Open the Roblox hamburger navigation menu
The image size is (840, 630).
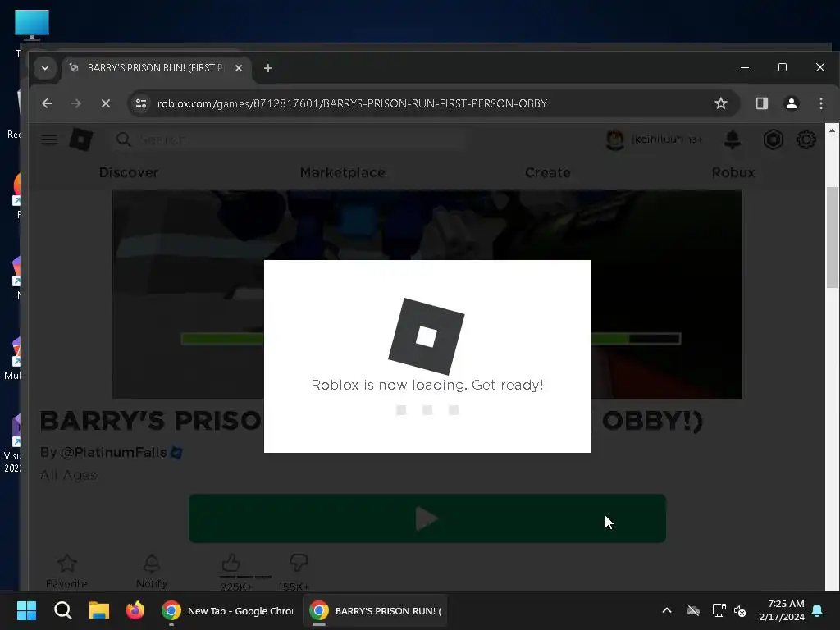pyautogui.click(x=49, y=139)
